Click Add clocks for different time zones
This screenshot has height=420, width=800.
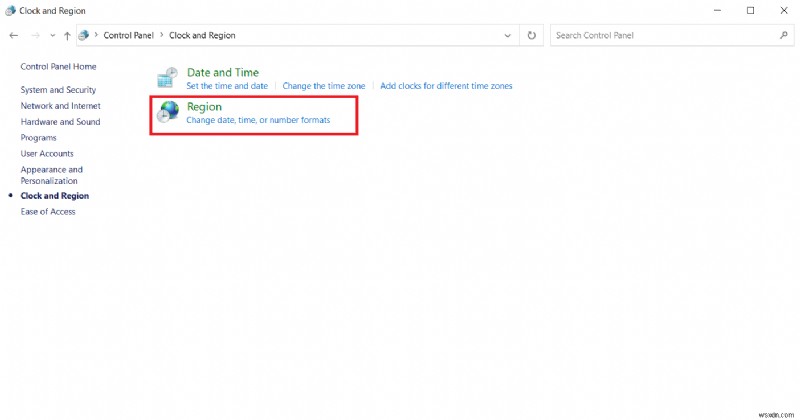pyautogui.click(x=446, y=86)
